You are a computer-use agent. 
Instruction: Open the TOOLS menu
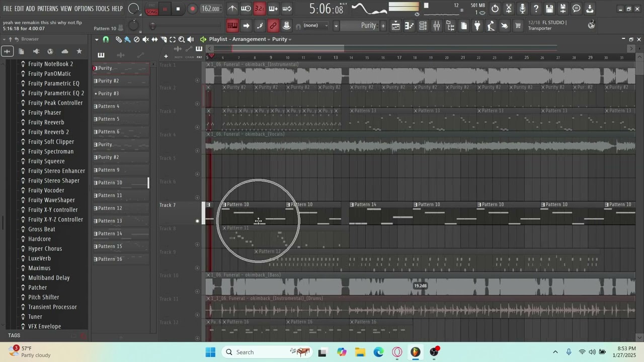point(103,9)
